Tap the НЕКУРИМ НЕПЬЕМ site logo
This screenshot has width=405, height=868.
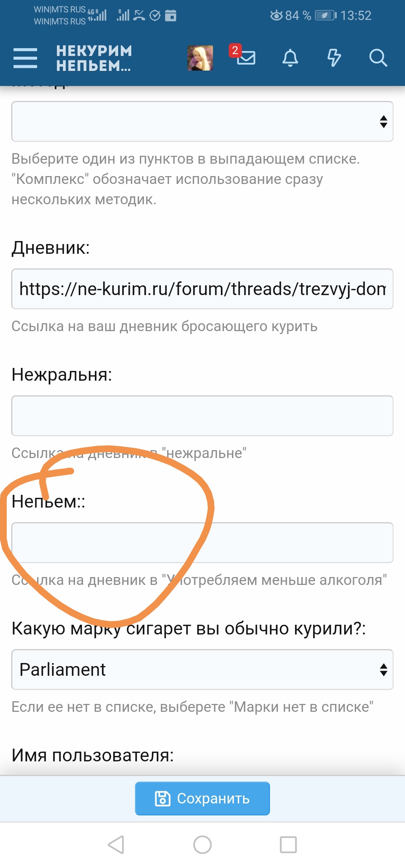(94, 58)
